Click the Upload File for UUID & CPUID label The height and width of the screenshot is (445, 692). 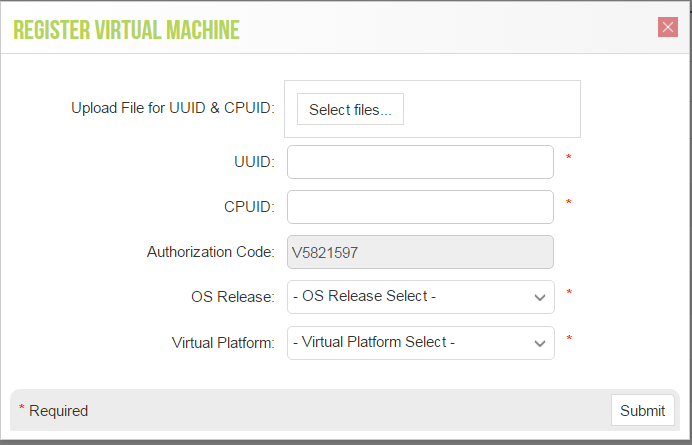(x=172, y=108)
